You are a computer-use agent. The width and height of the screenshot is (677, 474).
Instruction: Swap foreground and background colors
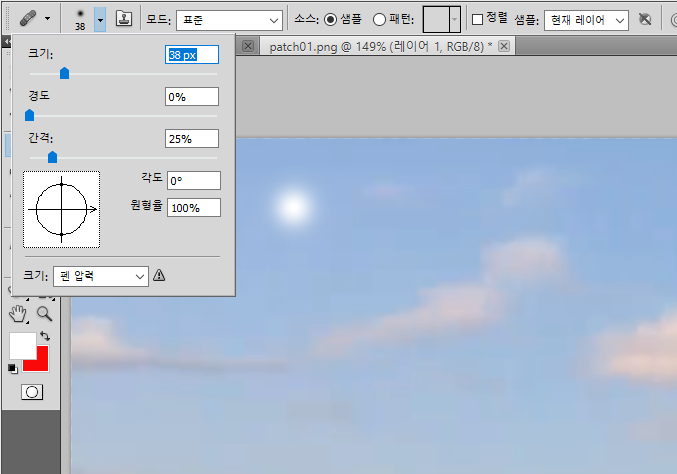pos(45,336)
